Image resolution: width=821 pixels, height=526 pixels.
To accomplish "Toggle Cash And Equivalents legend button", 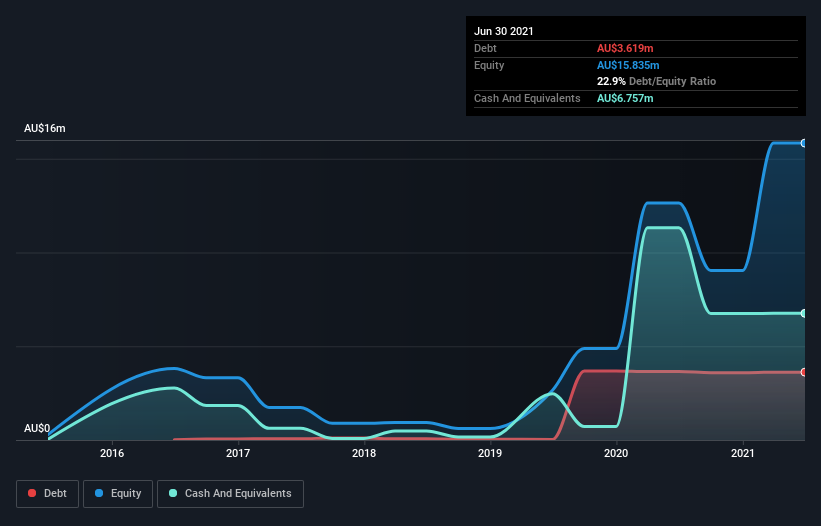I will [x=230, y=494].
